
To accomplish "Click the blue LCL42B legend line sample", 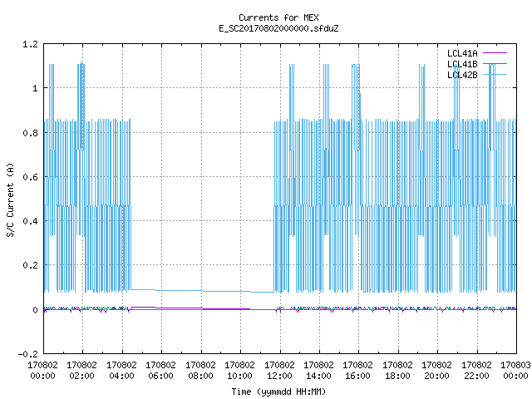I will pyautogui.click(x=495, y=74).
